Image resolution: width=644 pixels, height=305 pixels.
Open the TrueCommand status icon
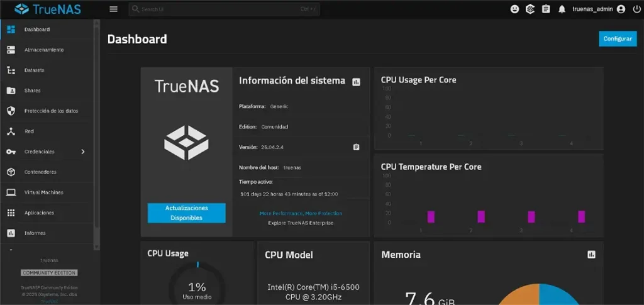[530, 9]
